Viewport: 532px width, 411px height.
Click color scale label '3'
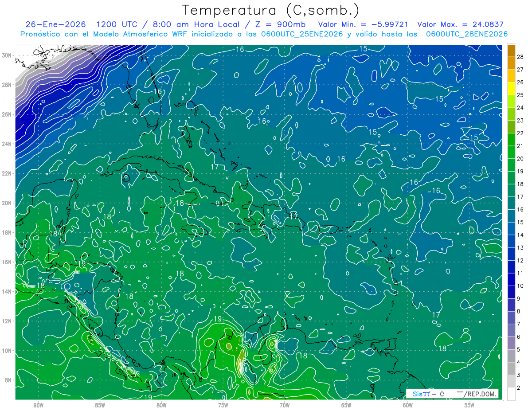[x=519, y=375]
